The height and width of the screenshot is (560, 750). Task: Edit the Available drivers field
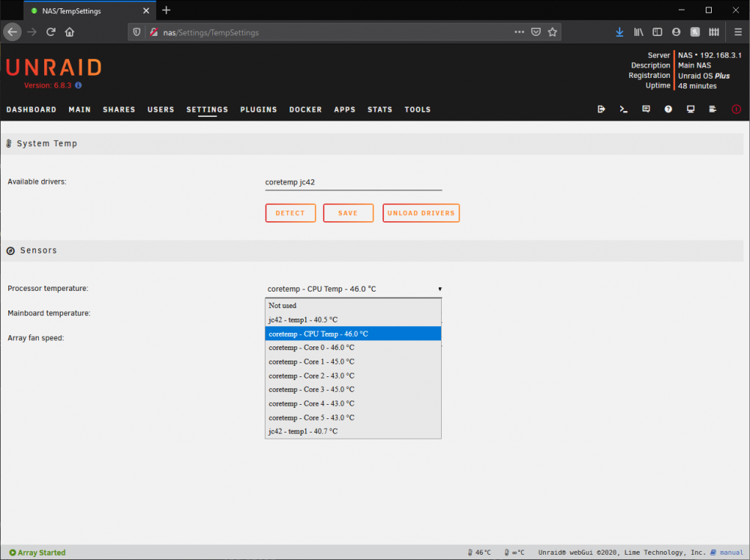point(353,182)
